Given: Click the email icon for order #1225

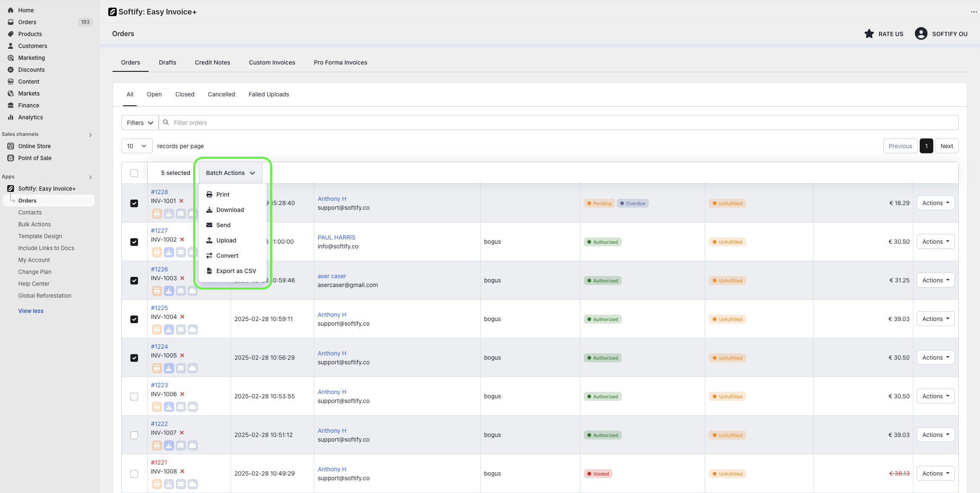Looking at the screenshot, I should [180, 330].
